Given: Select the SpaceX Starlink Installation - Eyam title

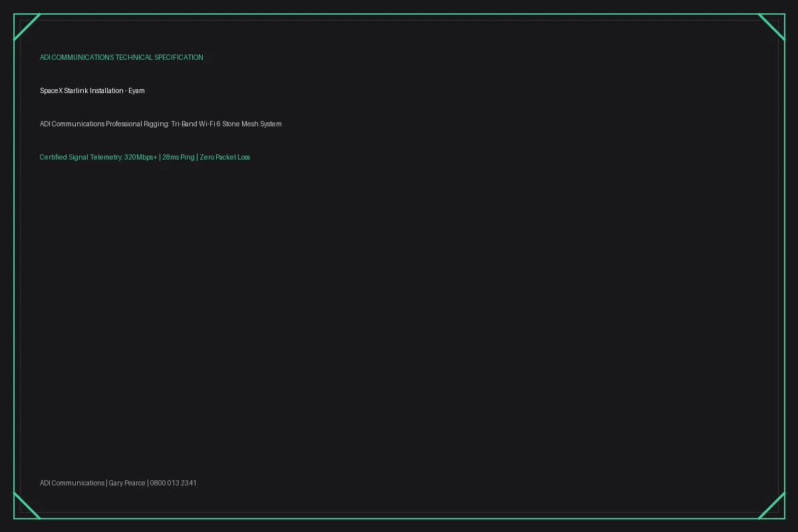Looking at the screenshot, I should (92, 91).
